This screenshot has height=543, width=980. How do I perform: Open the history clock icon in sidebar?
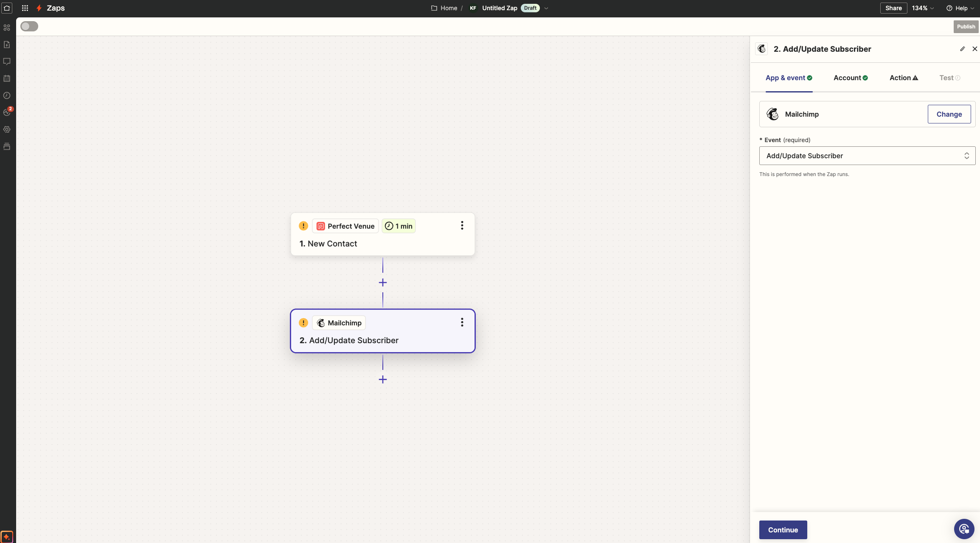(7, 95)
